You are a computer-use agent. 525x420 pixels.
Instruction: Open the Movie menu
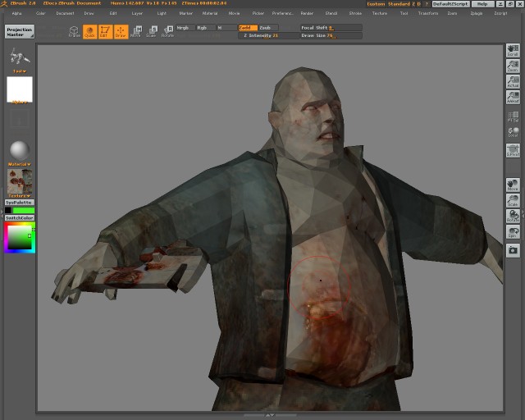tap(234, 13)
